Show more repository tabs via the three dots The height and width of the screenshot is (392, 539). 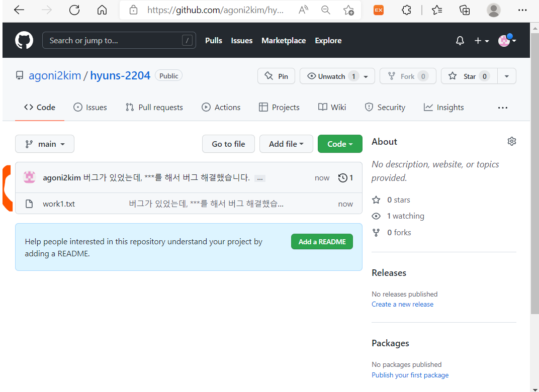(503, 108)
